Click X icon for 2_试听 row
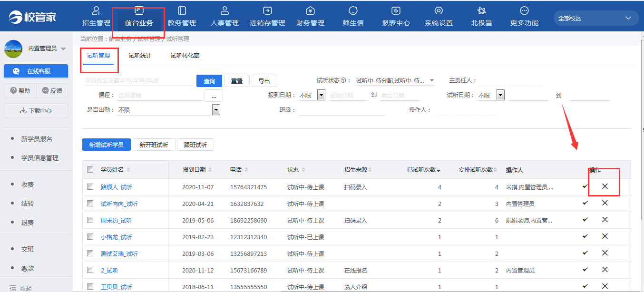644x292 pixels. coord(605,270)
